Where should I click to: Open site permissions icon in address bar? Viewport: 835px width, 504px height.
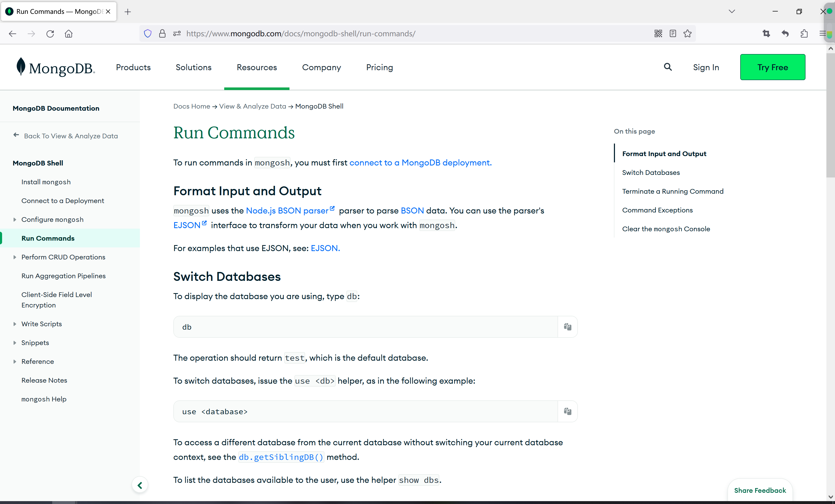tap(177, 34)
